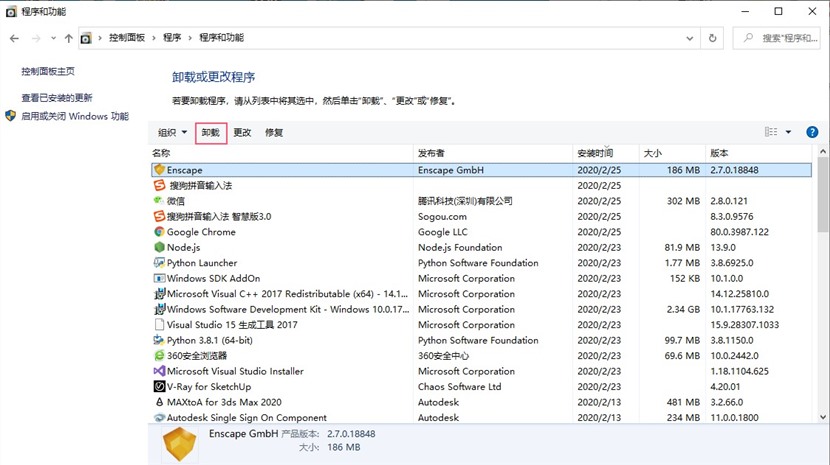Refresh the programs list
Screen dimensions: 830x465
coord(712,38)
